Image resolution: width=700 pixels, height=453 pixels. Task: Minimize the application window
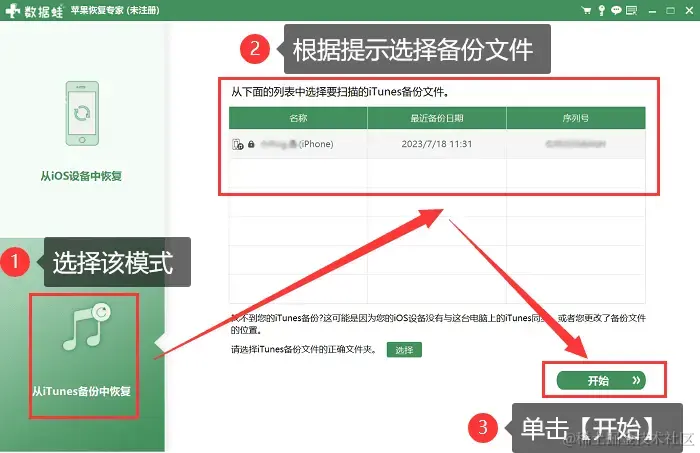tap(652, 11)
